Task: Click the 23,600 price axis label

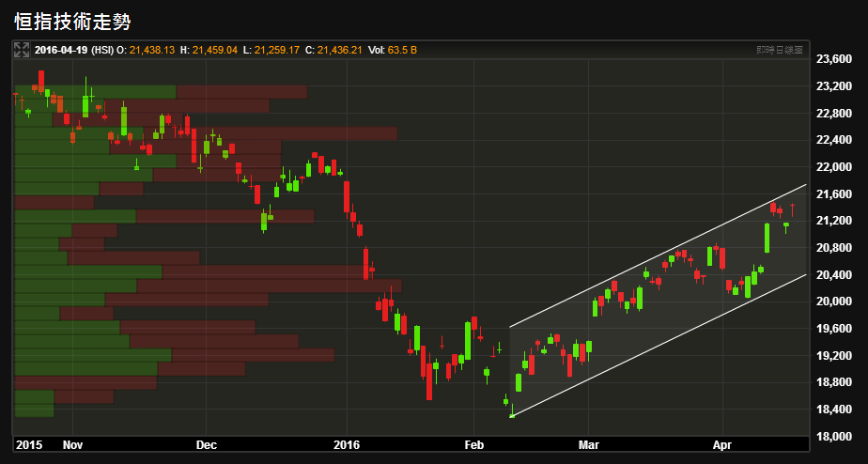Action: tap(833, 59)
